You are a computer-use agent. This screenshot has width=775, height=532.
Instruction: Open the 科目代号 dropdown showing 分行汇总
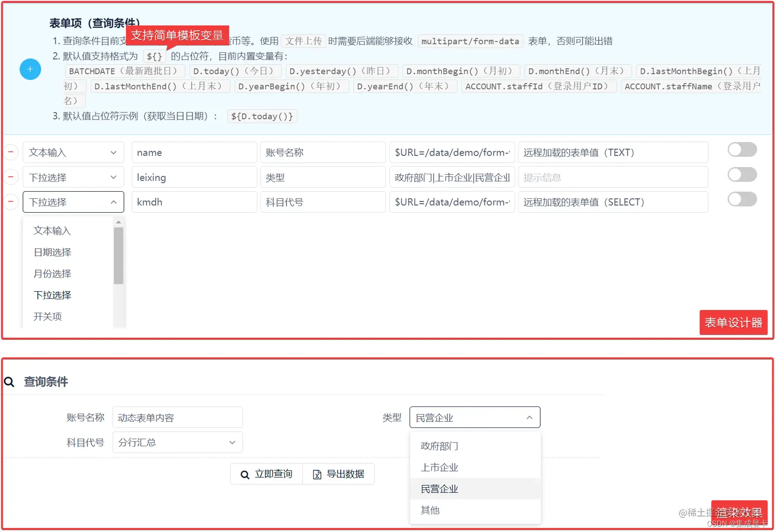(177, 442)
